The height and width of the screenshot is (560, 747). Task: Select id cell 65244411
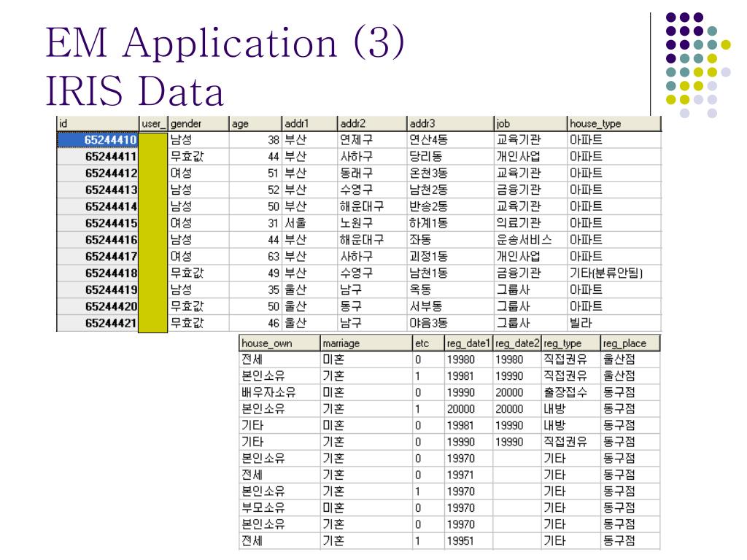[98, 157]
